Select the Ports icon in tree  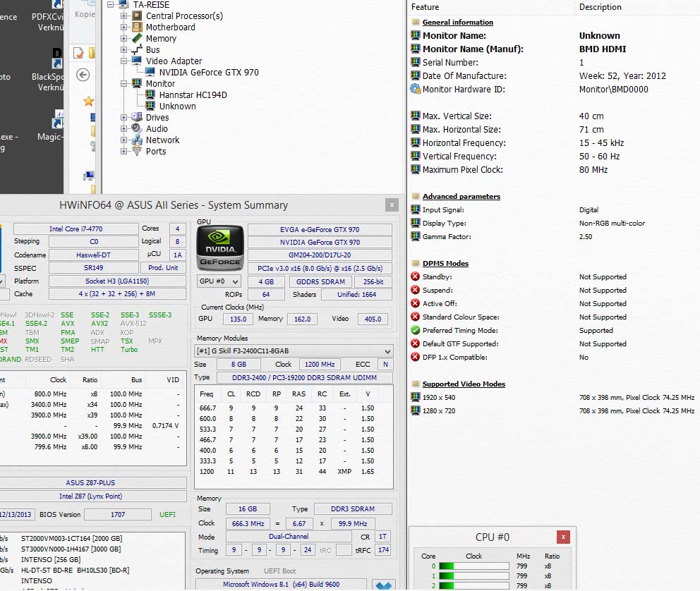click(x=137, y=151)
